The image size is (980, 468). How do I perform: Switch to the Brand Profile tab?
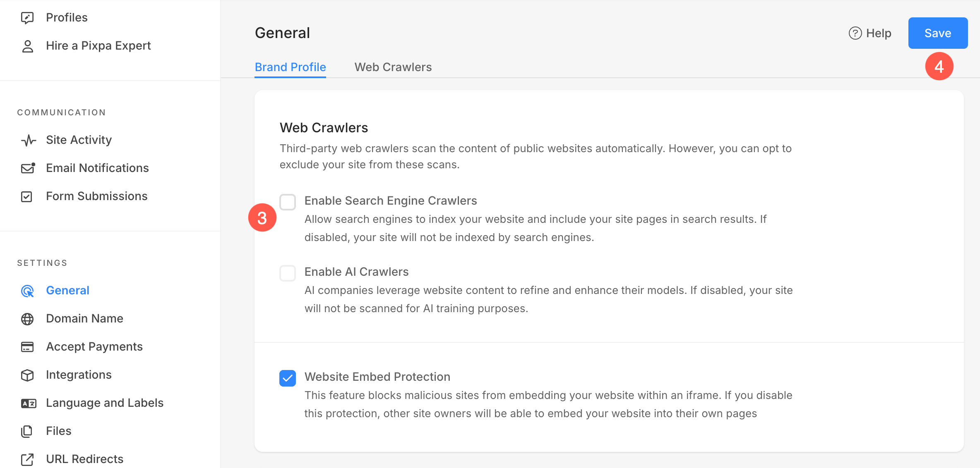pyautogui.click(x=291, y=67)
